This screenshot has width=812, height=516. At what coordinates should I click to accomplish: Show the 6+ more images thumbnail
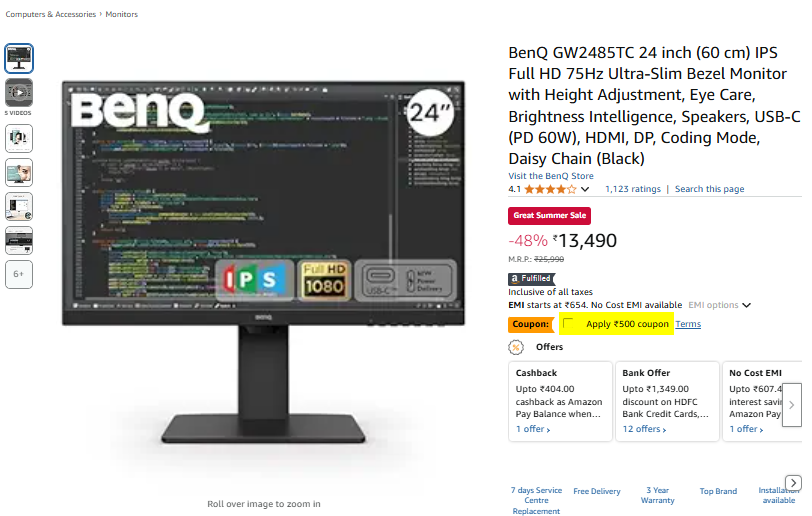point(19,274)
